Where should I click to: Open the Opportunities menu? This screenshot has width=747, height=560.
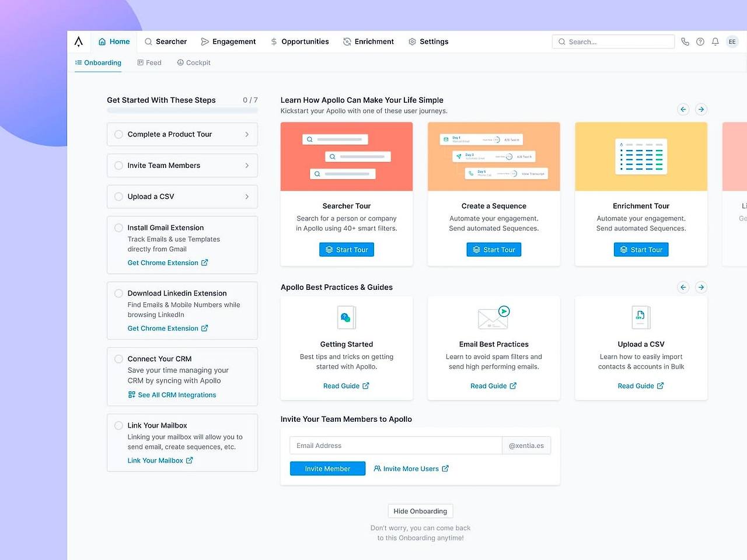(299, 41)
